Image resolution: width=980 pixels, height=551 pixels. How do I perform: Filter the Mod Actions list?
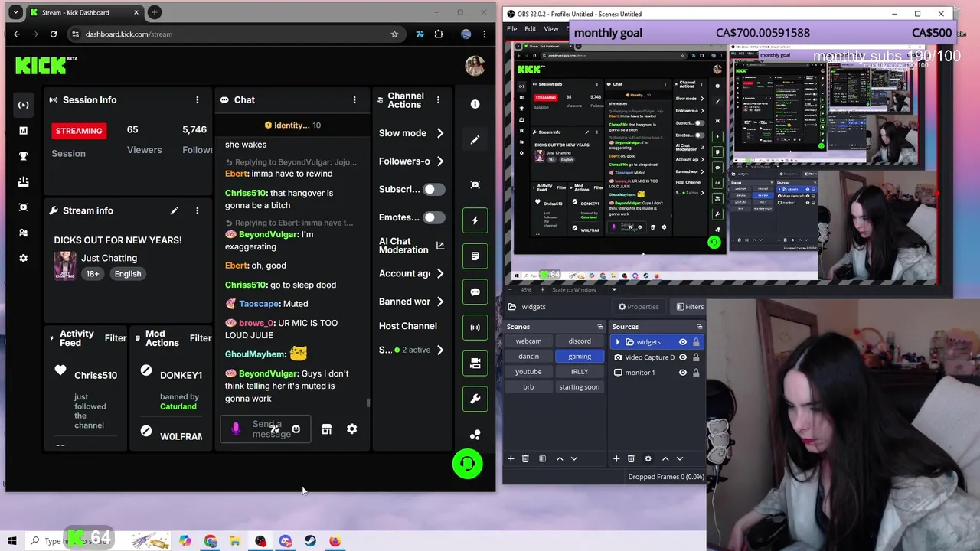[x=201, y=338]
